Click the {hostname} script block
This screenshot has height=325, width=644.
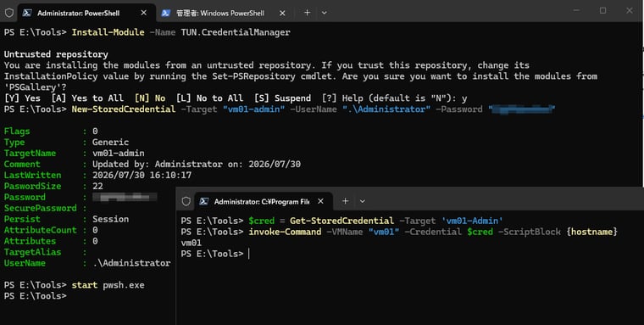[591, 232]
